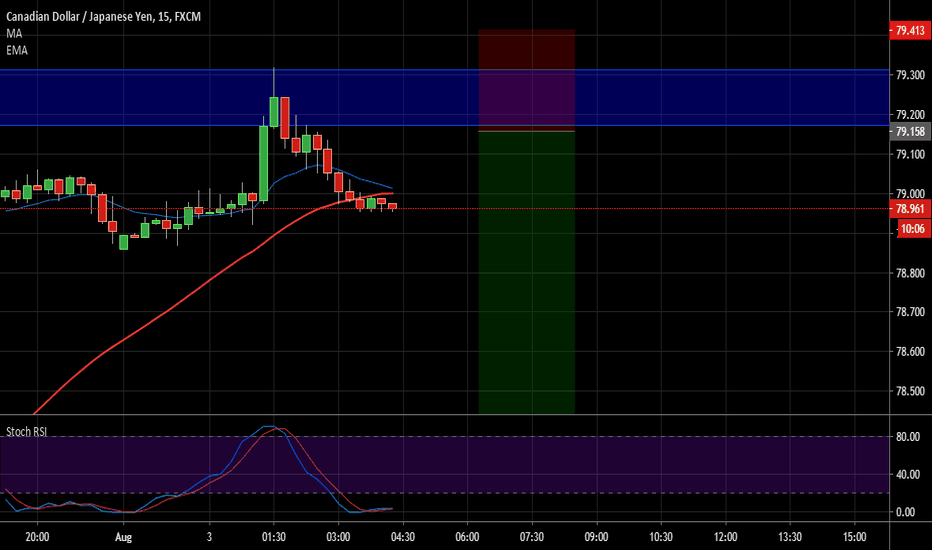Select the MA indicator label
This screenshot has height=550, width=932.
[14, 34]
